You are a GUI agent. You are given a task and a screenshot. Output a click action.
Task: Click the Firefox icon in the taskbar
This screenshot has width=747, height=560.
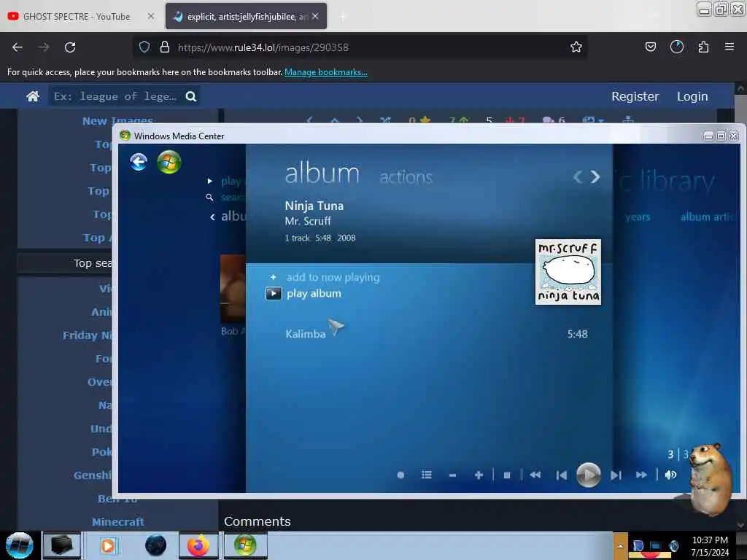pos(198,545)
